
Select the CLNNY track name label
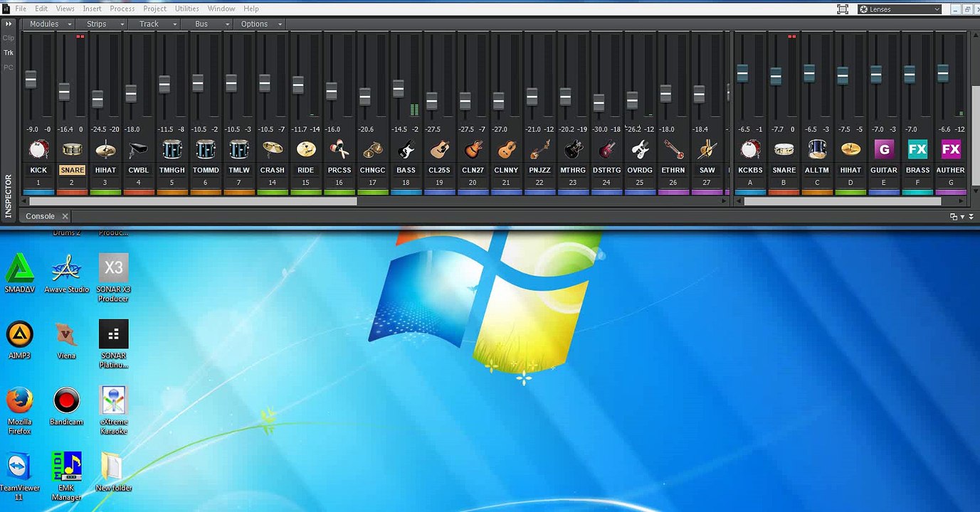tap(507, 170)
